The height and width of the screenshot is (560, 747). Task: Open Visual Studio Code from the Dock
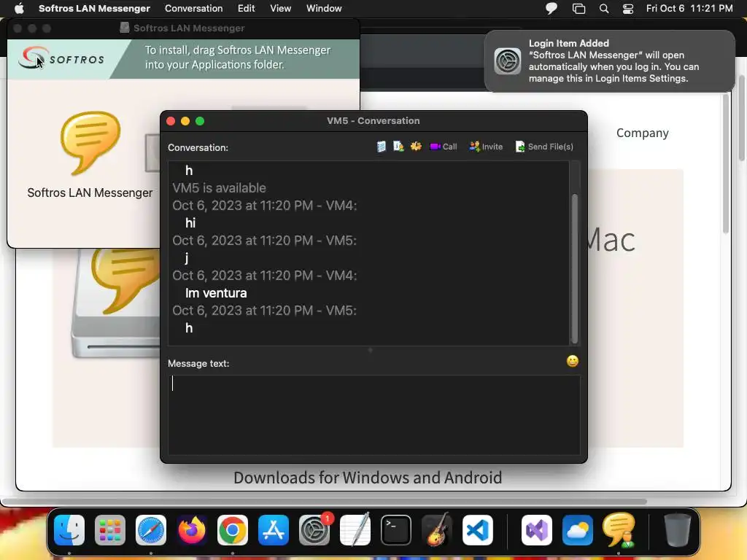coord(478,529)
